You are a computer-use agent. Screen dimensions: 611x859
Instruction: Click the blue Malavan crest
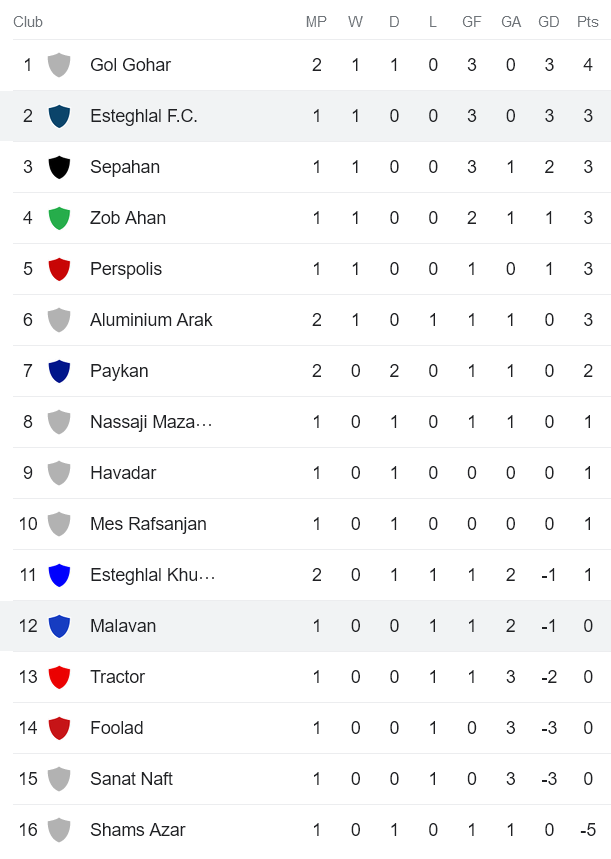click(59, 626)
